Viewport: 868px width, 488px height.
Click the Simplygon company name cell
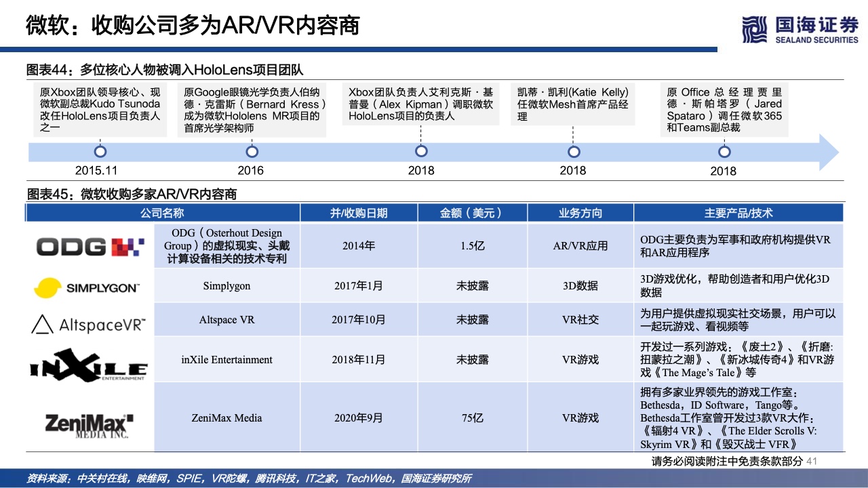[x=227, y=286]
